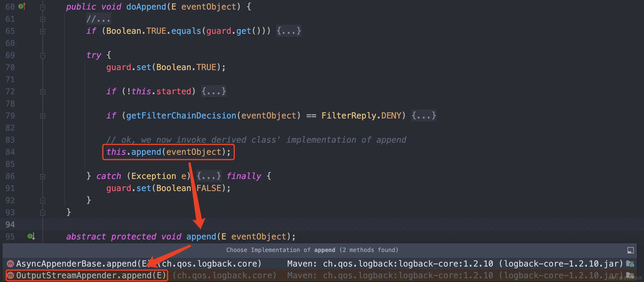Click the this.append(eventObject) call on line 84
This screenshot has height=282, width=644.
coord(168,152)
